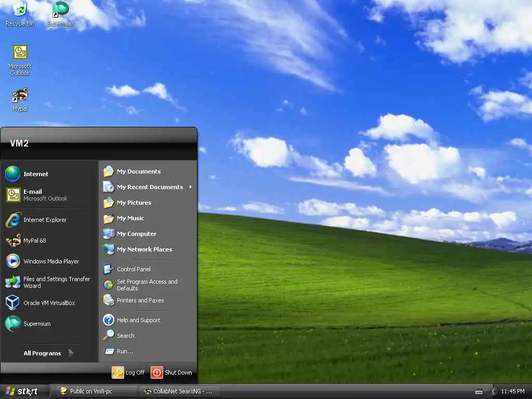The height and width of the screenshot is (399, 532).
Task: Click the VM2 user name header
Action: (x=19, y=143)
